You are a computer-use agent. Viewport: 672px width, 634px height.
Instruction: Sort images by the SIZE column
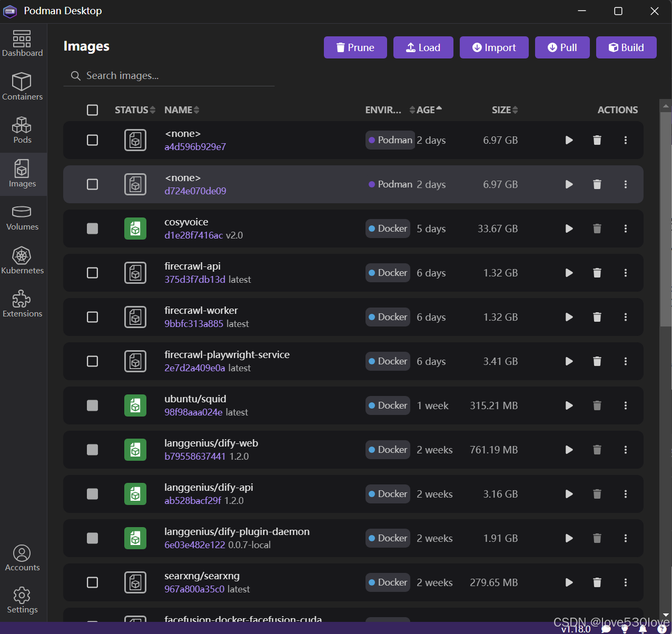pyautogui.click(x=505, y=110)
